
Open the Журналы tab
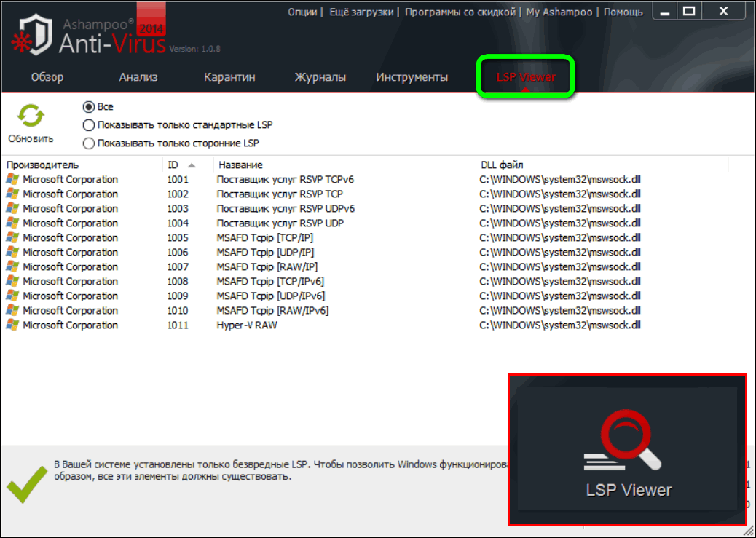coord(320,77)
